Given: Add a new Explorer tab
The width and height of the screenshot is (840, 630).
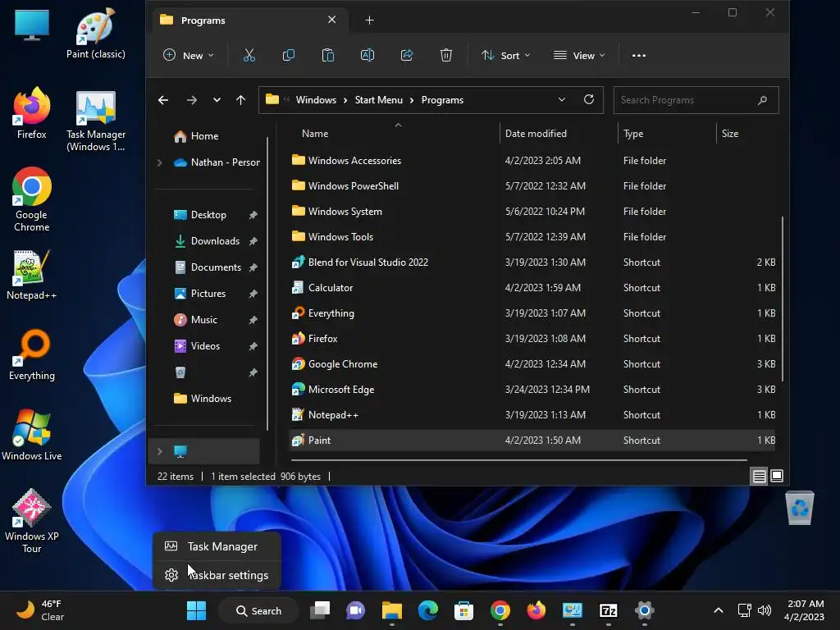Looking at the screenshot, I should tap(369, 21).
